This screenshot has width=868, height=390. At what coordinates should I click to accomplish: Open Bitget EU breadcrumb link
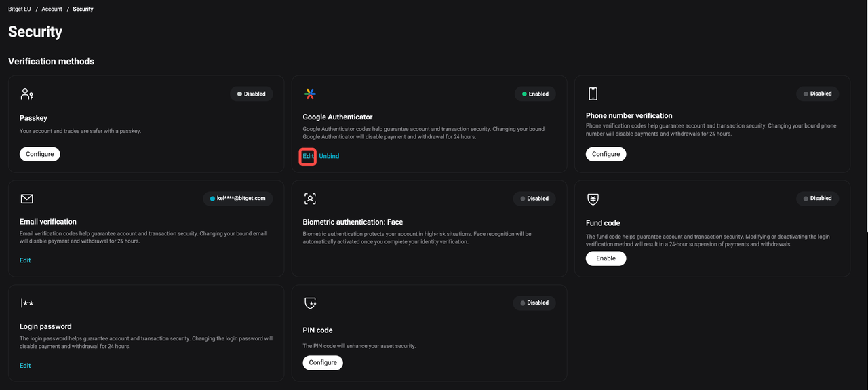(20, 9)
